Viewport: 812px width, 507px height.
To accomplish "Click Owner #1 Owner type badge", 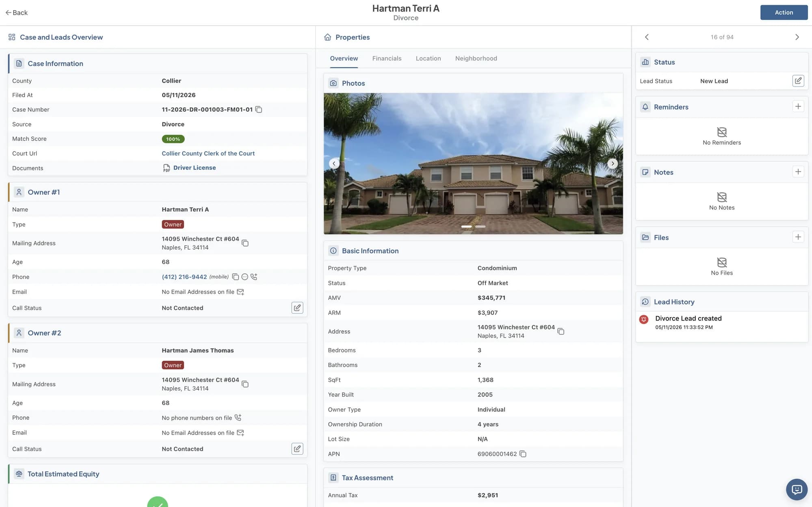I will (173, 224).
